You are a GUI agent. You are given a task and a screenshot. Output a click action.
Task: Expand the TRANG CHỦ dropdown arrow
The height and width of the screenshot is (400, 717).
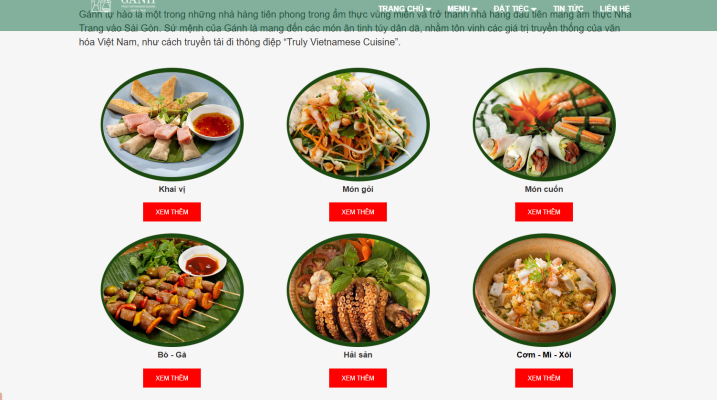pyautogui.click(x=428, y=9)
